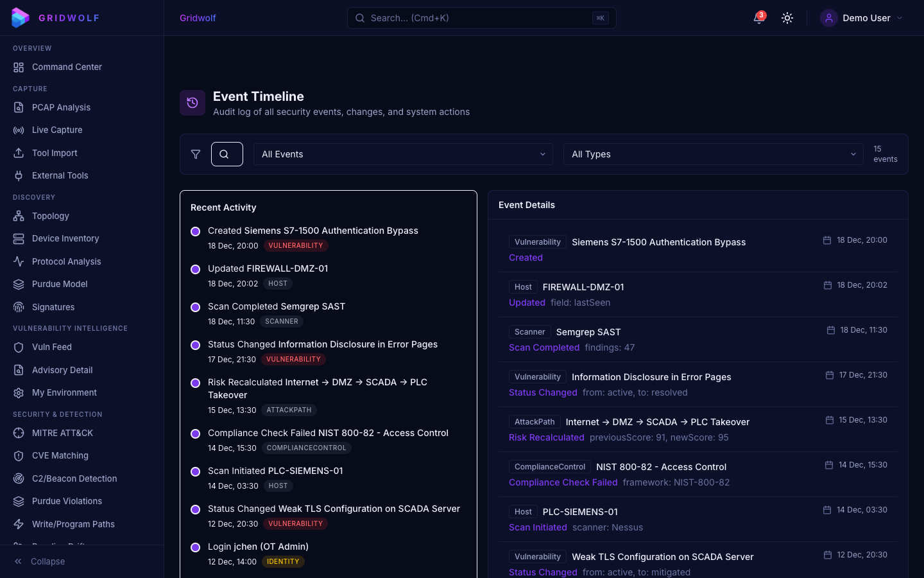
Task: Click the Event Timeline history icon
Action: point(193,103)
